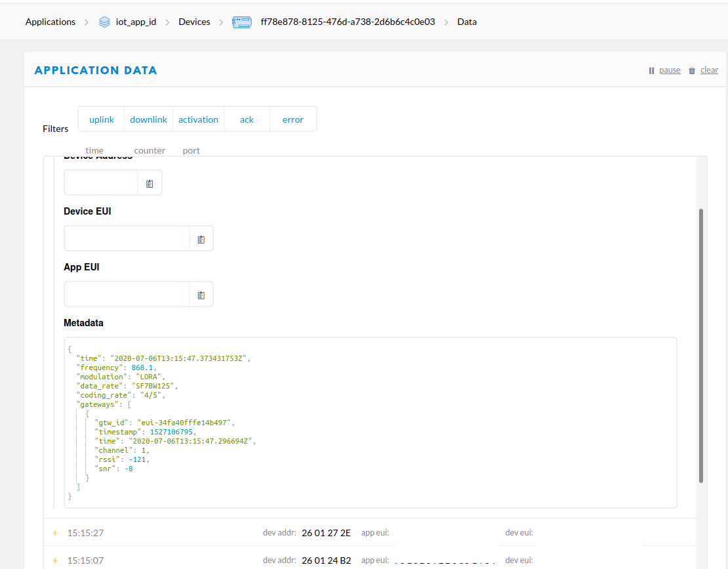Expand the 15:15:07 uplink row
Screen dimensions: 728x569
(x=369, y=558)
